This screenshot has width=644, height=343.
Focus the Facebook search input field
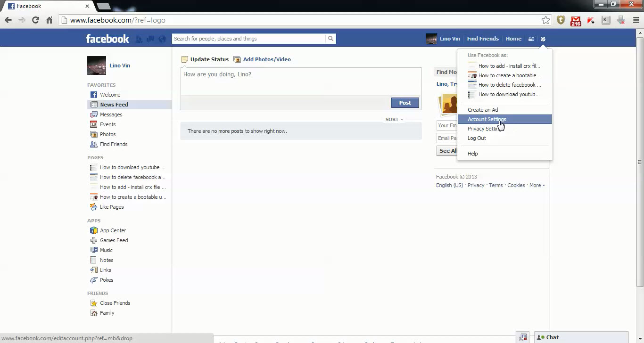249,39
